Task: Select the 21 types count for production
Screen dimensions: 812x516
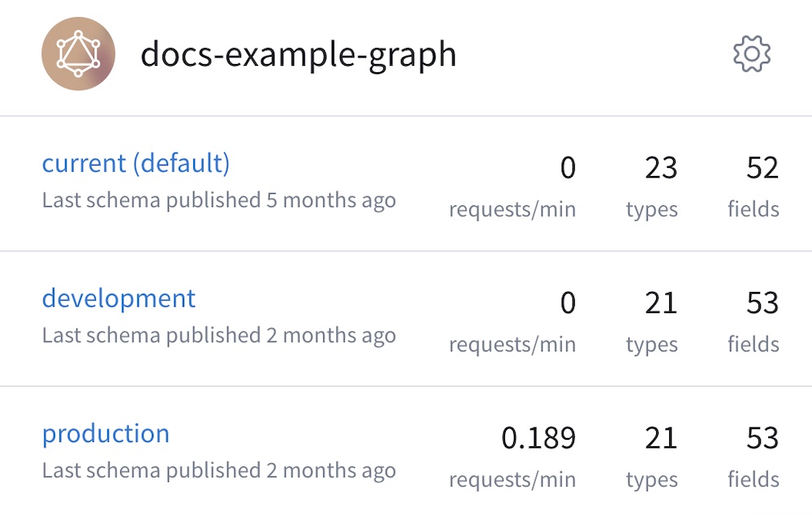Action: click(659, 437)
